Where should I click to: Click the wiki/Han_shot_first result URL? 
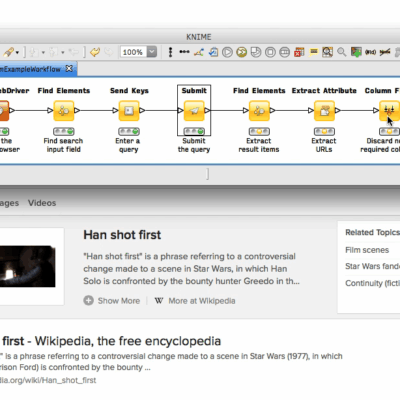coord(48,380)
